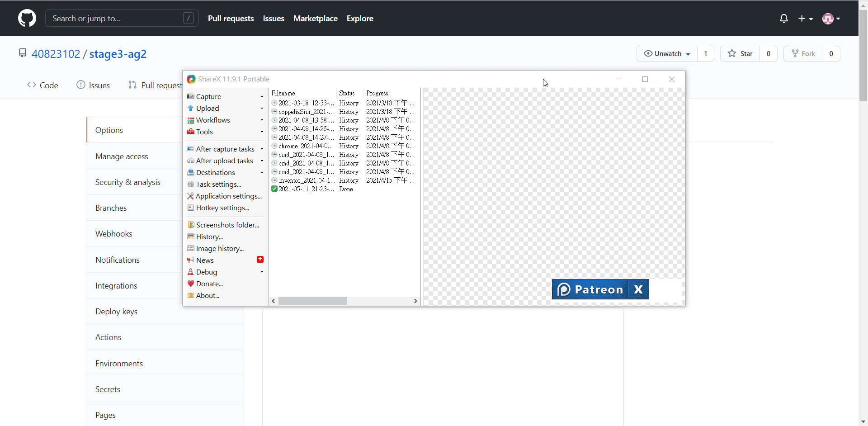The height and width of the screenshot is (426, 868).
Task: Click the History icon in ShareX
Action: click(191, 237)
